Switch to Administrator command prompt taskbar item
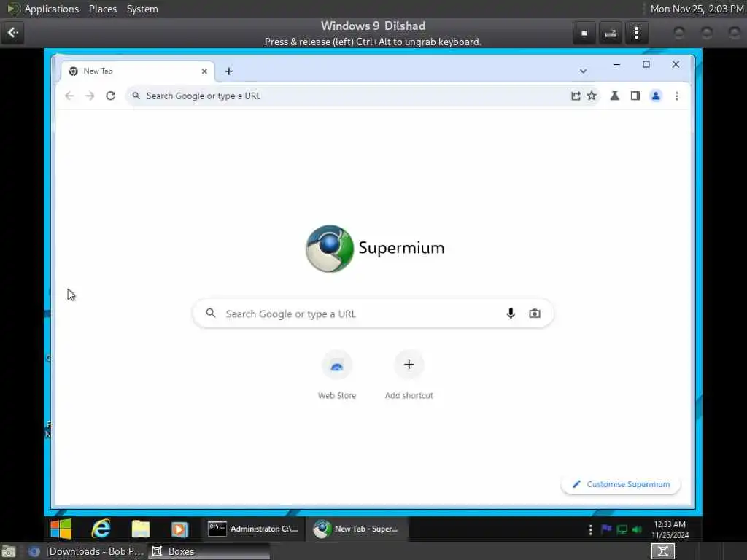The height and width of the screenshot is (560, 747). pos(252,529)
